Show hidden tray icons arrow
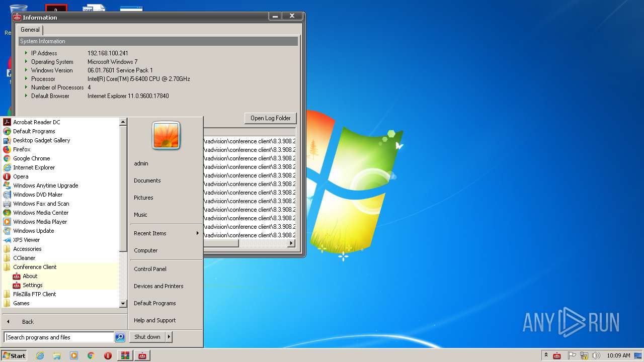 click(x=546, y=355)
